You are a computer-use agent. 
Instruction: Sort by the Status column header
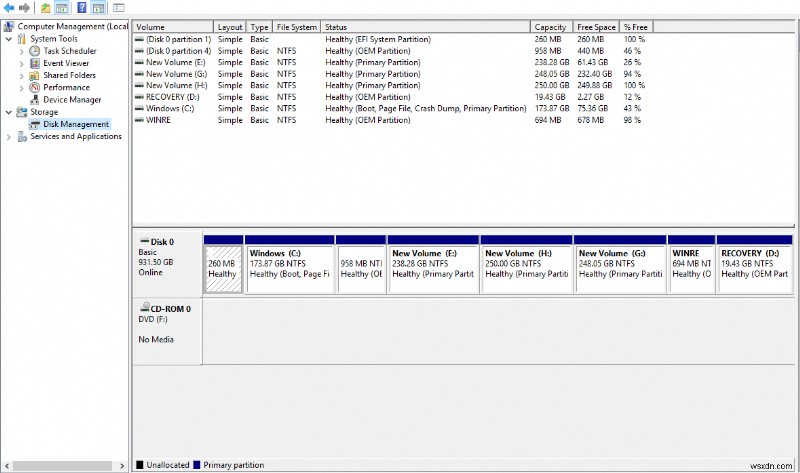pos(426,27)
